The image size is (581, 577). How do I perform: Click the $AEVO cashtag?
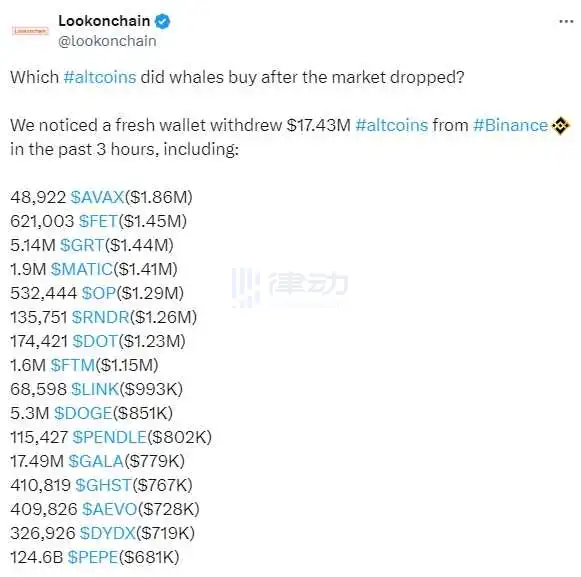coord(110,509)
